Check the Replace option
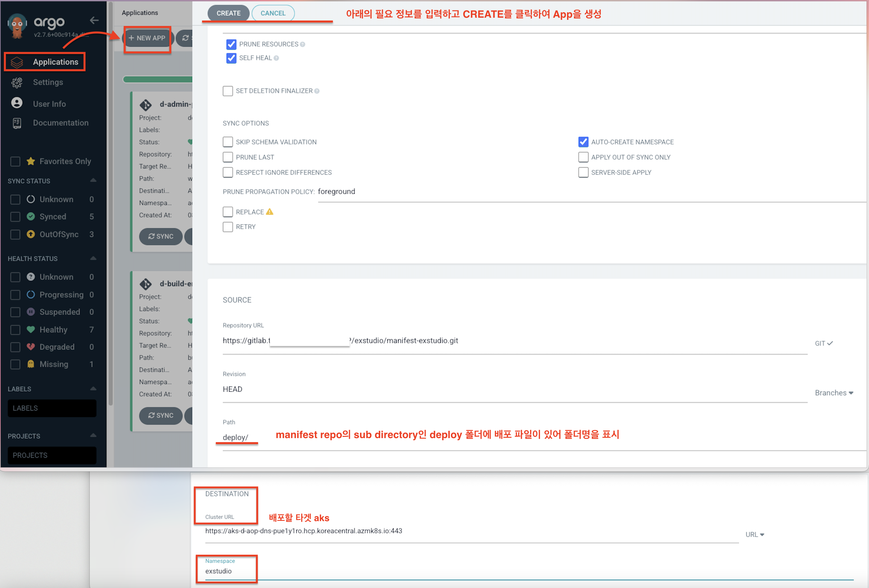The image size is (869, 588). [x=228, y=212]
